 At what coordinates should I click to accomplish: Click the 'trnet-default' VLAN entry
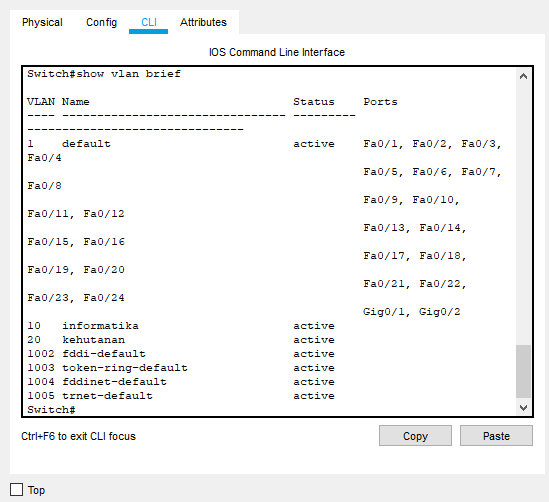coord(107,396)
